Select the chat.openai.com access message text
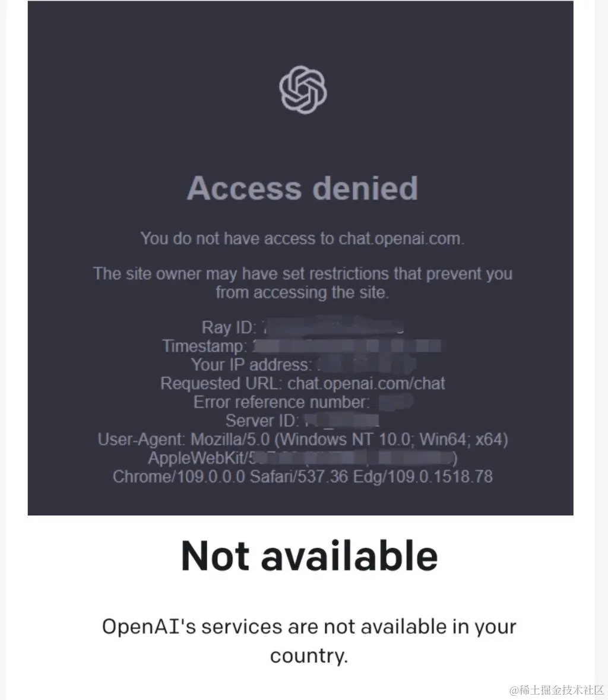 (302, 238)
